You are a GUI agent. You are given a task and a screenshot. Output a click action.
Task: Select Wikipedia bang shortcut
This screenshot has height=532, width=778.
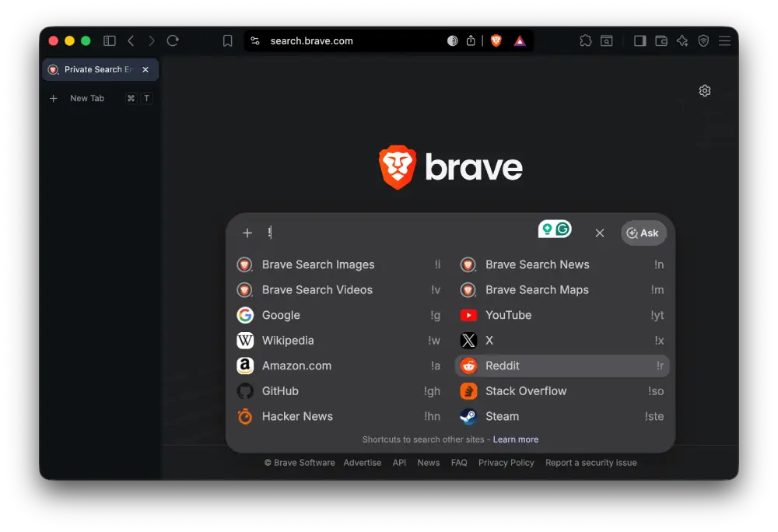point(339,341)
